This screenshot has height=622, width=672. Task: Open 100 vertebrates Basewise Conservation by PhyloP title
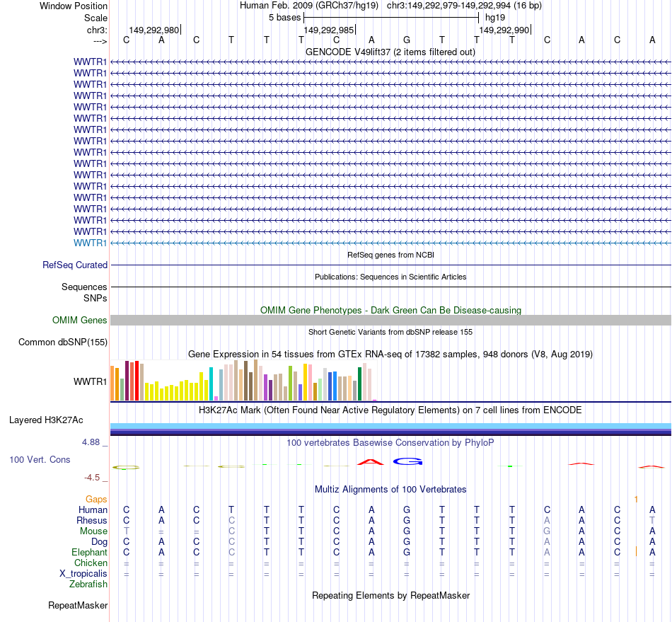(390, 443)
